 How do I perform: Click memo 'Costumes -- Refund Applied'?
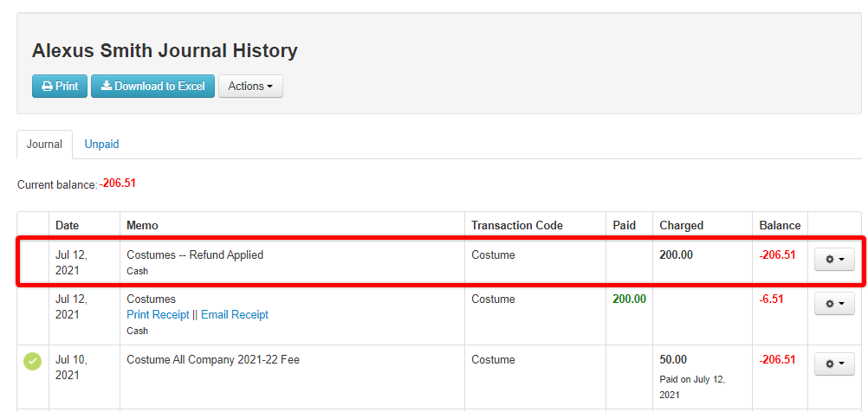[x=195, y=255]
